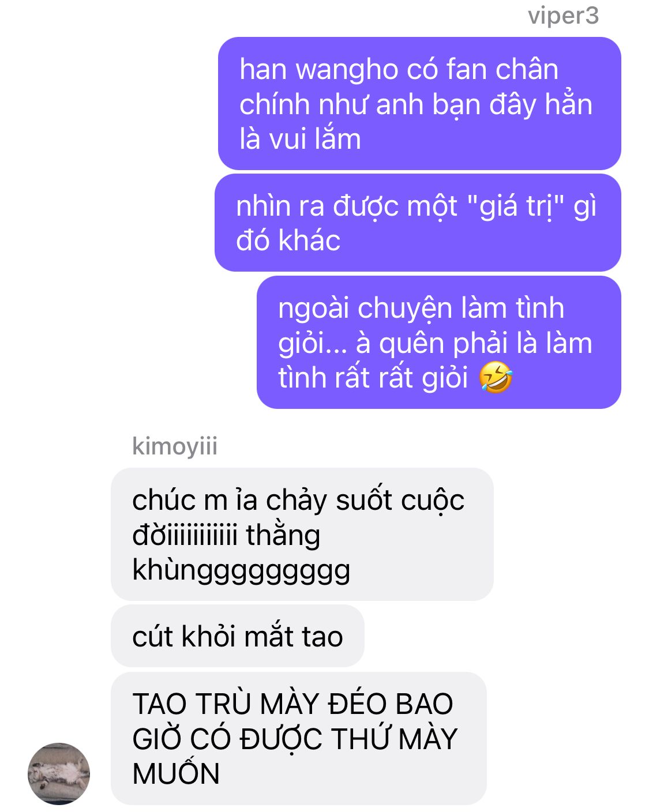This screenshot has width=649, height=812.
Task: Tap "GIỜ CÓ ĐƯỢC THỨ MÀY" line
Action: (x=295, y=739)
